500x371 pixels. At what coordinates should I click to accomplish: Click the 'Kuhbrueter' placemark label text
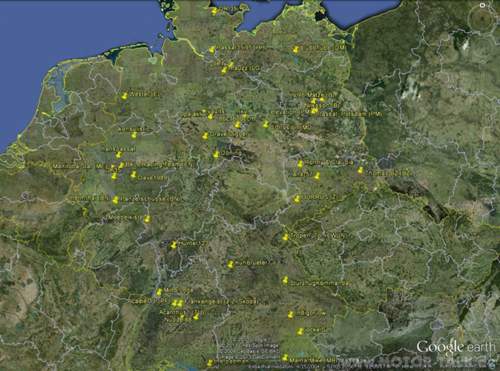point(252,263)
